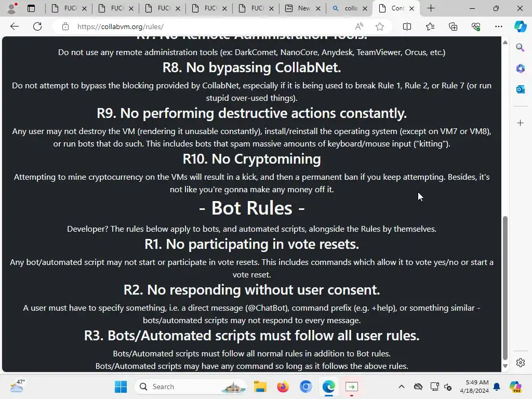Open sidebar settings gear
The height and width of the screenshot is (399, 532).
point(520,363)
